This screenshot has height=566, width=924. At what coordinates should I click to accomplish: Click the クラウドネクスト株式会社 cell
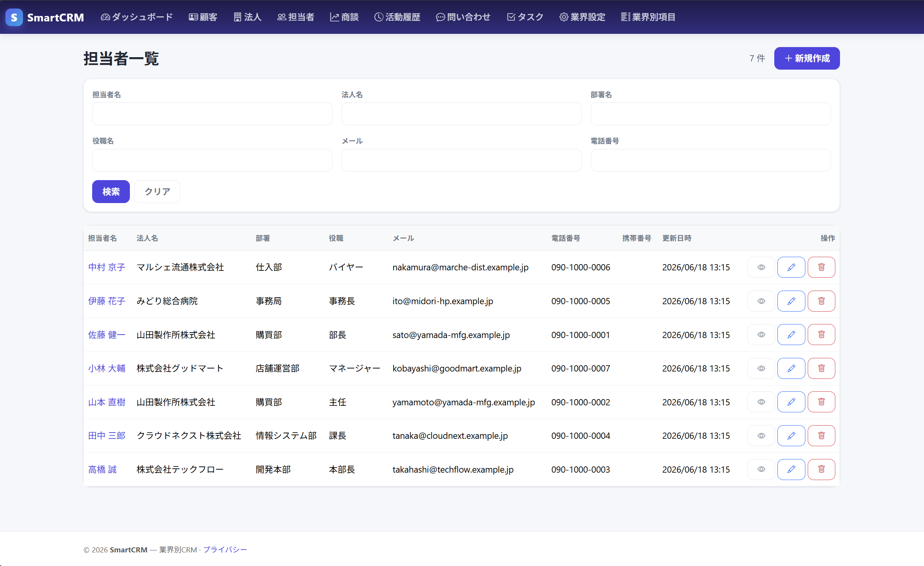click(x=189, y=436)
